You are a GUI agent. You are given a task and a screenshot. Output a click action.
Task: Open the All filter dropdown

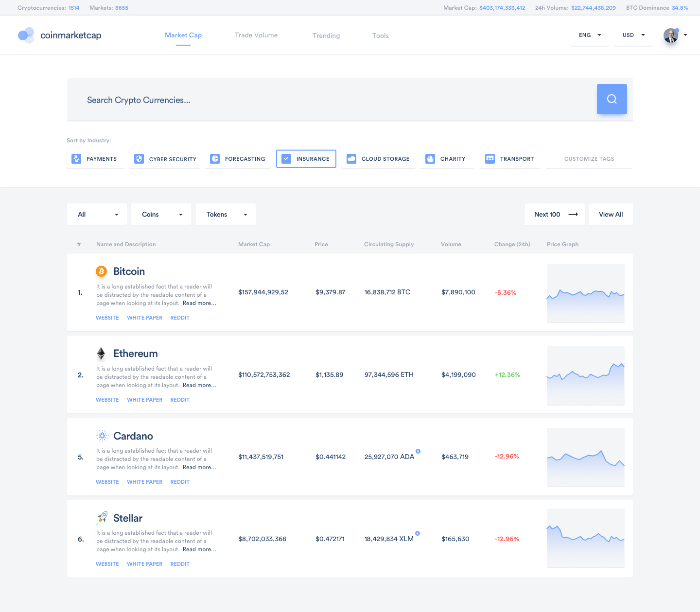click(x=97, y=214)
